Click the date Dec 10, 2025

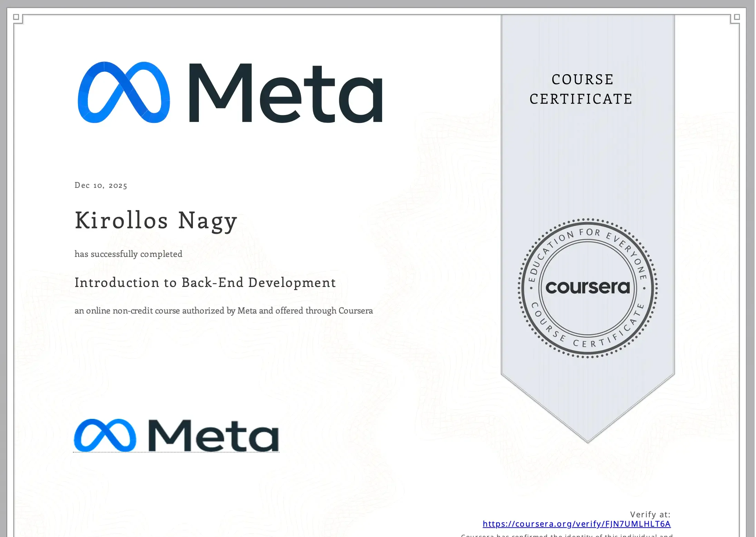100,185
